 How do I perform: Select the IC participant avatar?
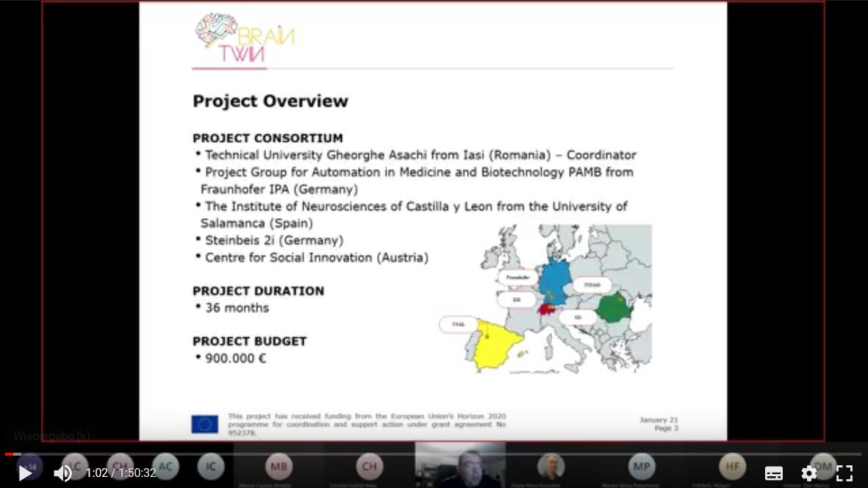(x=211, y=467)
